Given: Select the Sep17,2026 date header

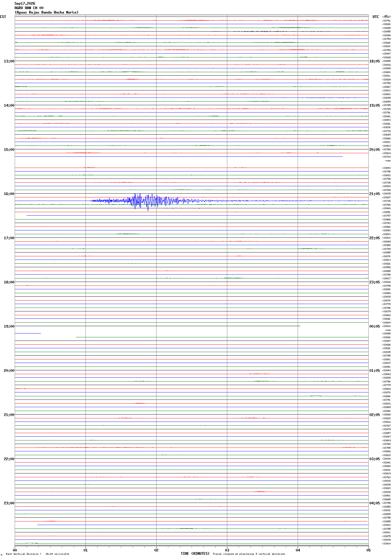Looking at the screenshot, I should point(25,4).
